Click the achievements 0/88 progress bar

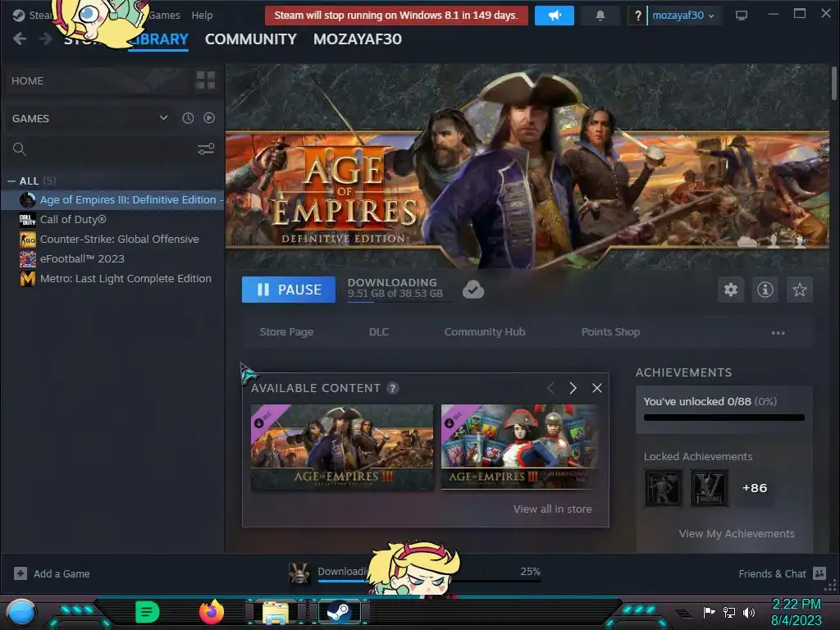tap(724, 418)
